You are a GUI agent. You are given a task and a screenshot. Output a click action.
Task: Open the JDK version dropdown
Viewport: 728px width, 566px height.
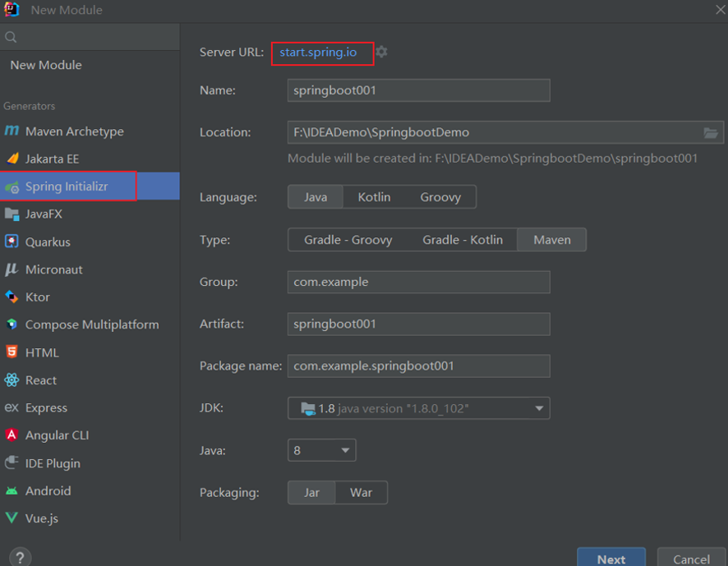(539, 408)
